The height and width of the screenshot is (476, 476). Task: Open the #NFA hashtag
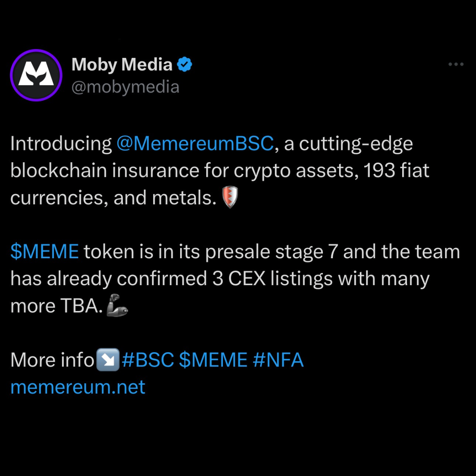(x=278, y=360)
